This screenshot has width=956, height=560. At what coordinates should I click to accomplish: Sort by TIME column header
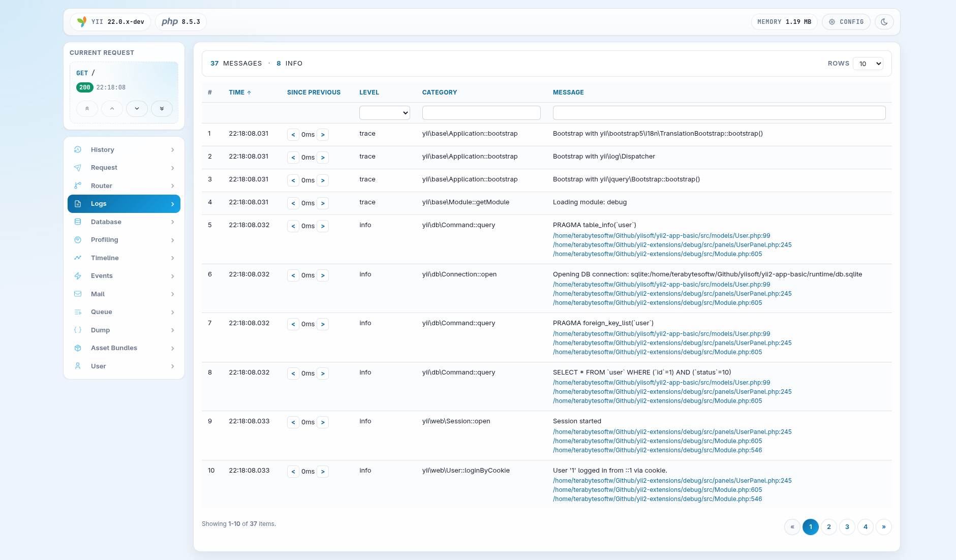pos(240,92)
